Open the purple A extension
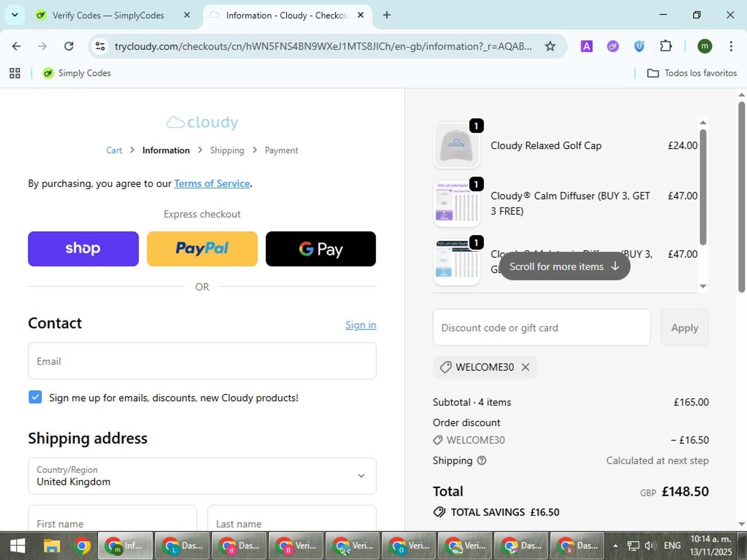Screen dimensions: 747x560 (x=587, y=46)
